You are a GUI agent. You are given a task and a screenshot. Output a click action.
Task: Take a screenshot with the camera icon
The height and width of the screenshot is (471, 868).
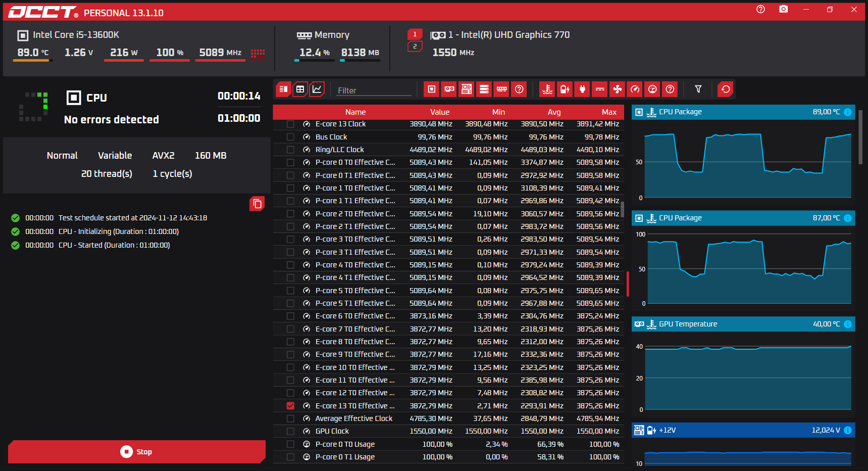click(784, 10)
